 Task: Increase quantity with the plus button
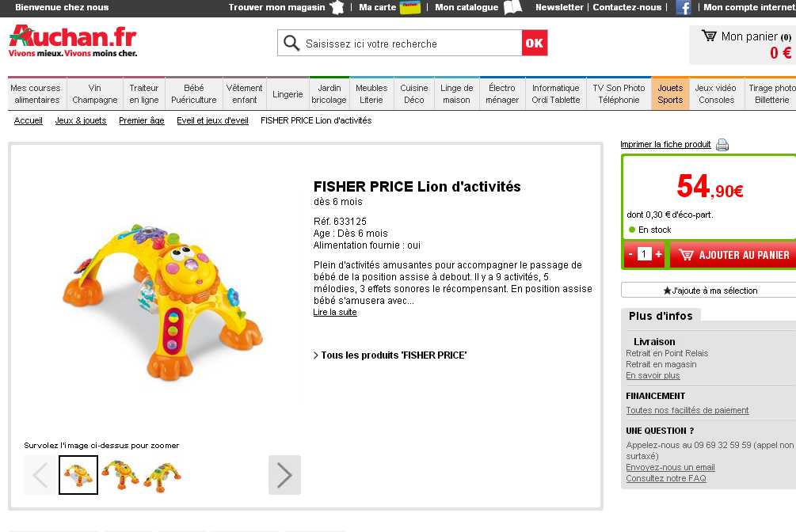click(658, 254)
